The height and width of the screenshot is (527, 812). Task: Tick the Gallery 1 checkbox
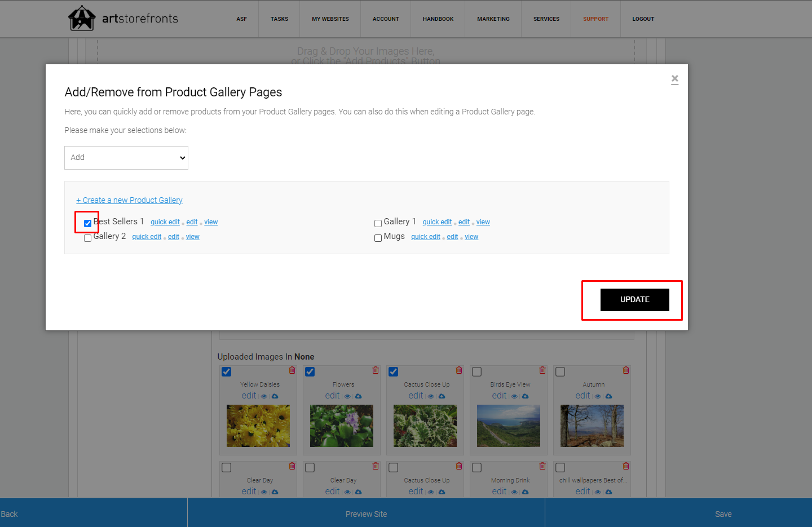click(378, 223)
